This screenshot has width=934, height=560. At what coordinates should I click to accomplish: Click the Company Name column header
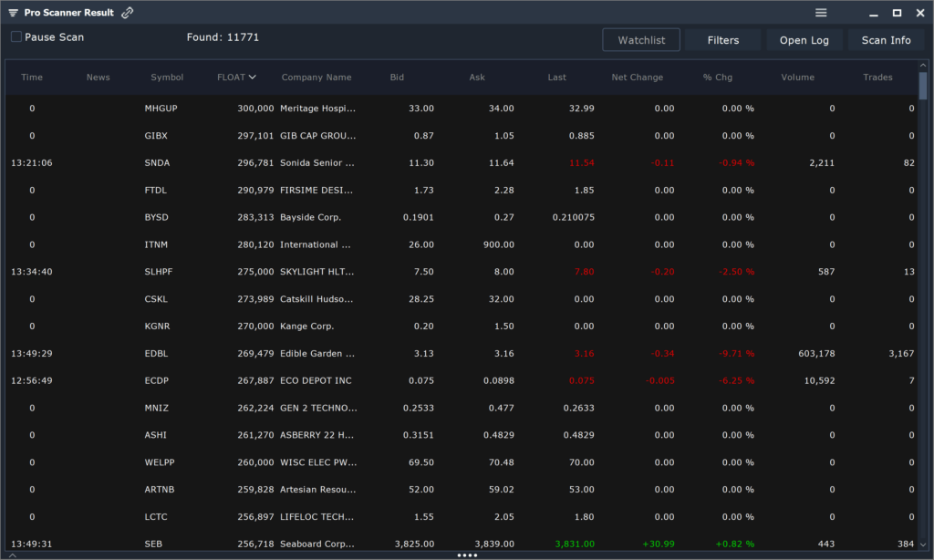click(317, 77)
